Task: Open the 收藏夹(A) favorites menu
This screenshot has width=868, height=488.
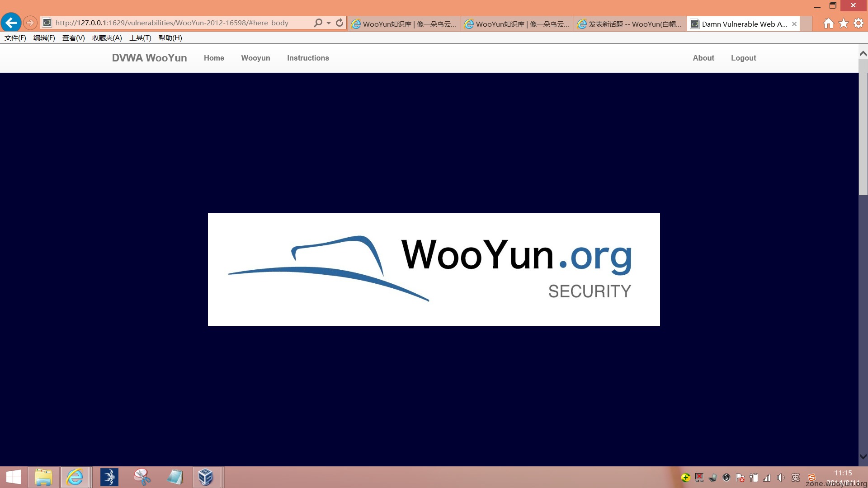Action: [x=107, y=38]
